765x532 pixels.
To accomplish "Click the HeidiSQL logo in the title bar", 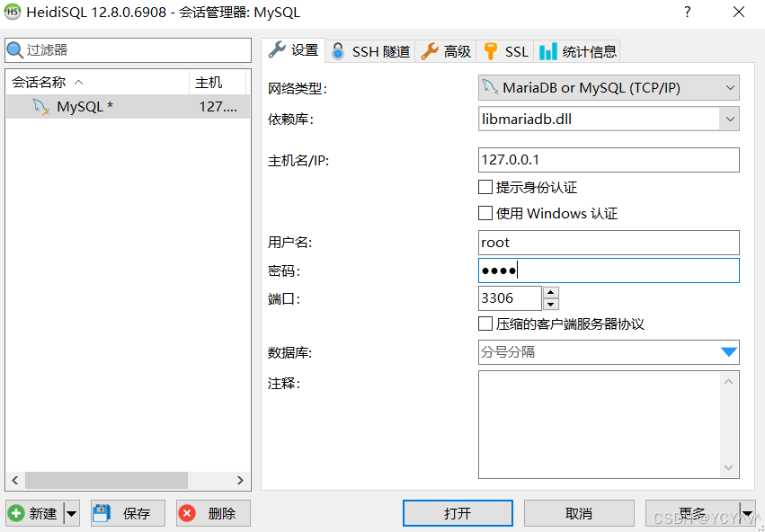I will [13, 13].
